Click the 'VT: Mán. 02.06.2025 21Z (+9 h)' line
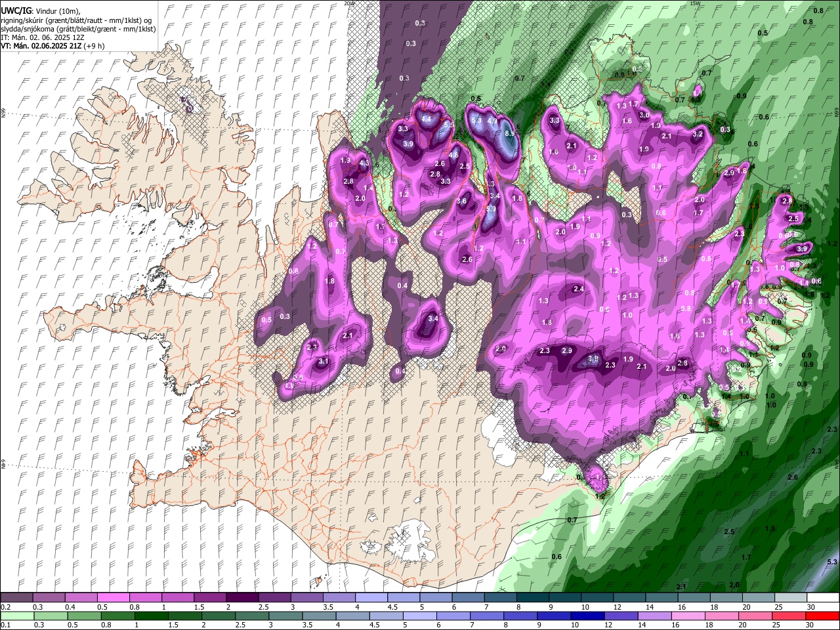Viewport: 840px width, 630px height. [52, 46]
